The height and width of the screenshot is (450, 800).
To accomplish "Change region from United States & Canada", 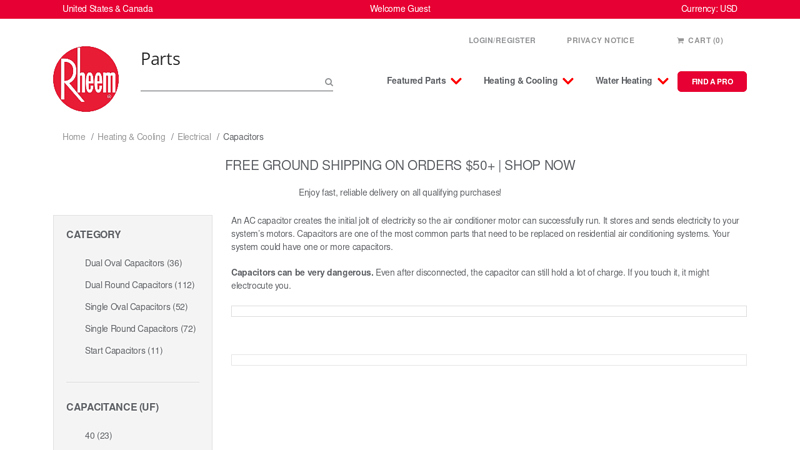I will [x=108, y=9].
